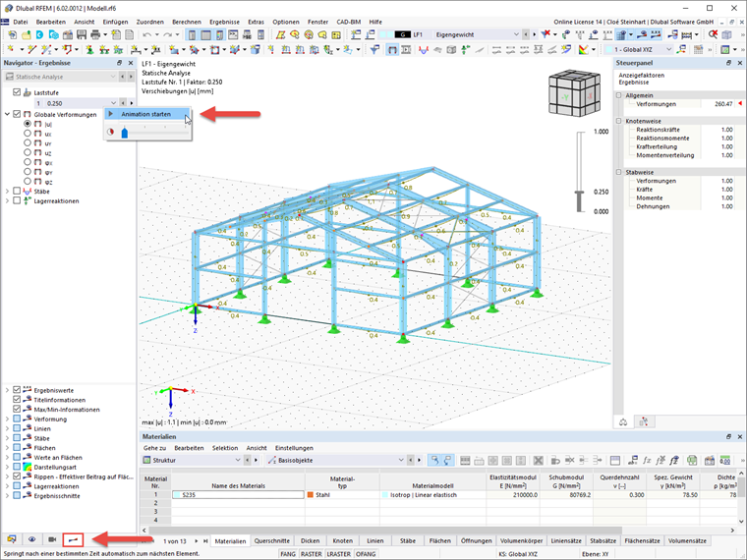Toggle the Ergebniswerte checkbox

point(17,390)
